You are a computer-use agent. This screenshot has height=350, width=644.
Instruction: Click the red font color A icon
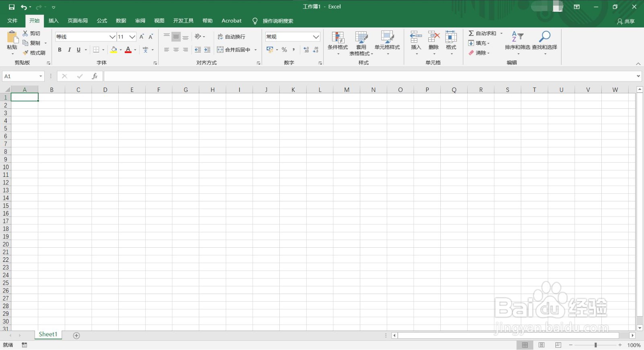[x=128, y=50]
